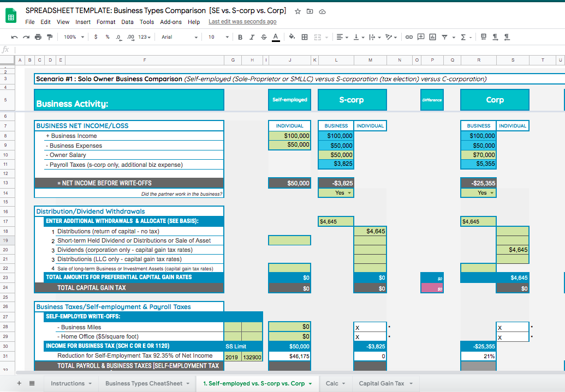The image size is (565, 392).
Task: Add a new sheet with plus button
Action: (x=20, y=383)
